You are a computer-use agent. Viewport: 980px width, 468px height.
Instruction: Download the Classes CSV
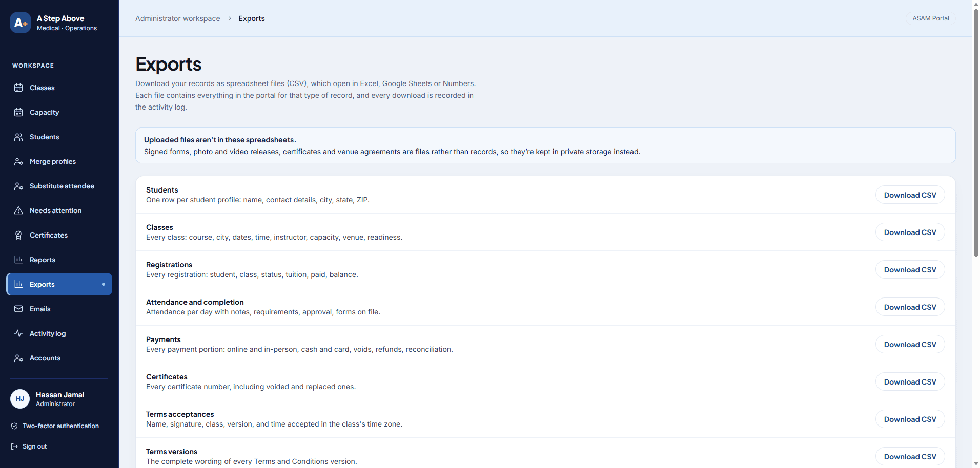point(910,232)
